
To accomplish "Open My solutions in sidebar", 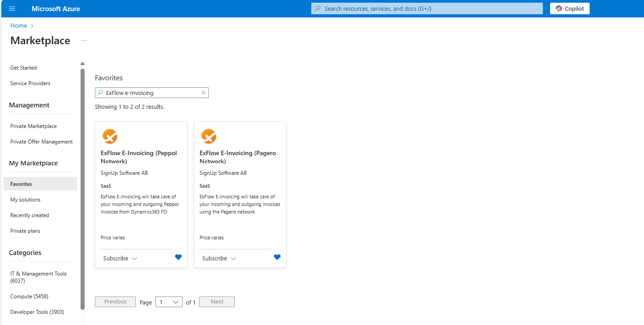I will (25, 200).
